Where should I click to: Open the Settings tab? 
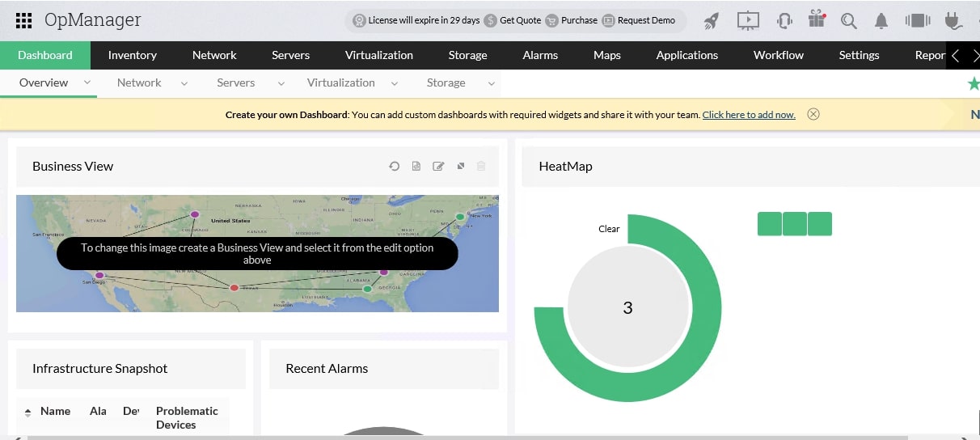point(859,55)
